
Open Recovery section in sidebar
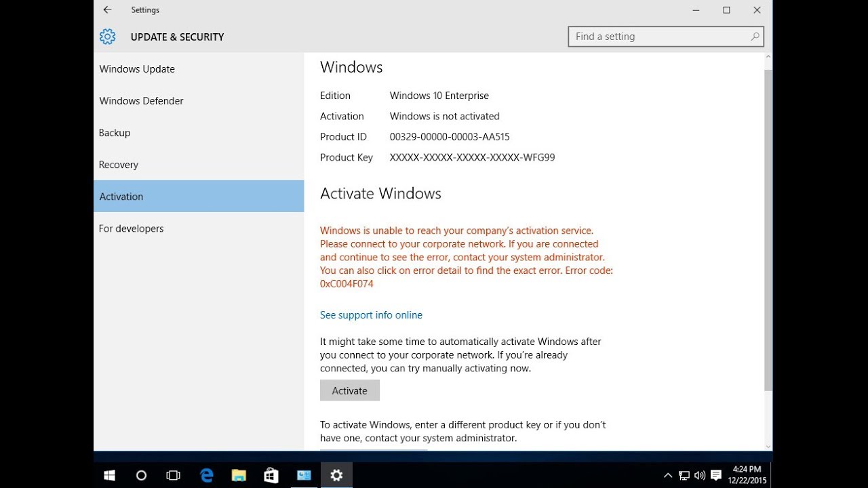pos(199,165)
